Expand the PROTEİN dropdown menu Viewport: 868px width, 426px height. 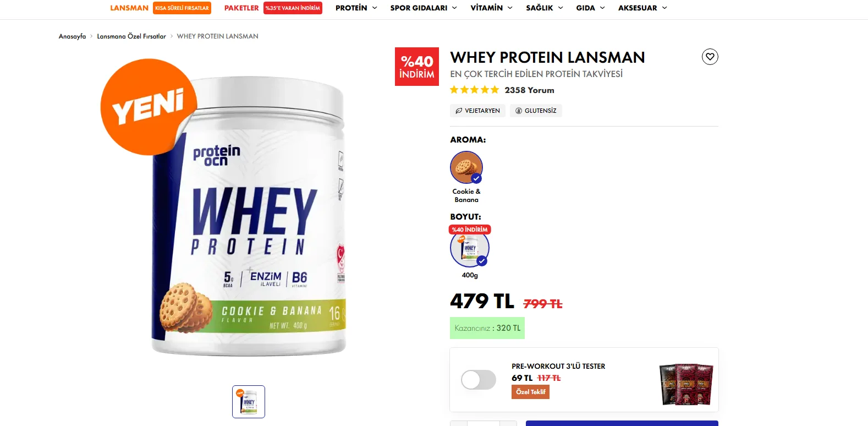click(356, 8)
